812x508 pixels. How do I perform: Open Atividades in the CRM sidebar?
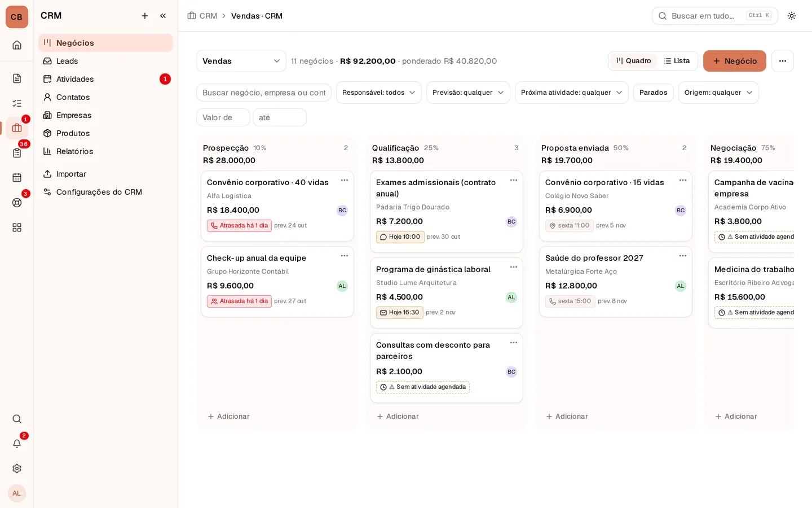coord(105,79)
